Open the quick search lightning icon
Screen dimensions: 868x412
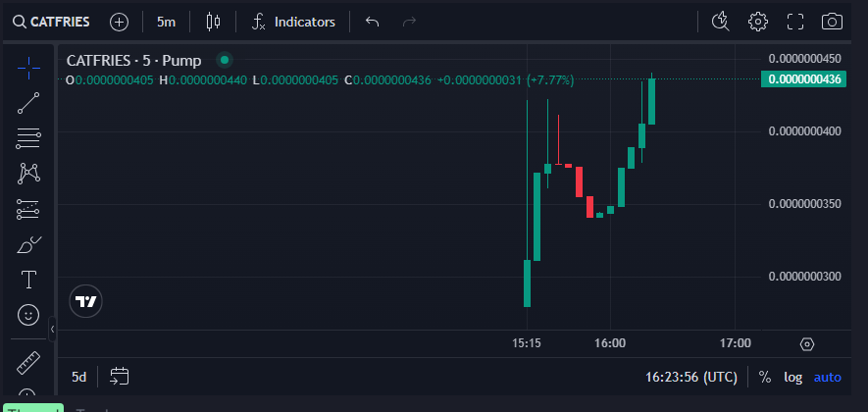[x=720, y=23]
